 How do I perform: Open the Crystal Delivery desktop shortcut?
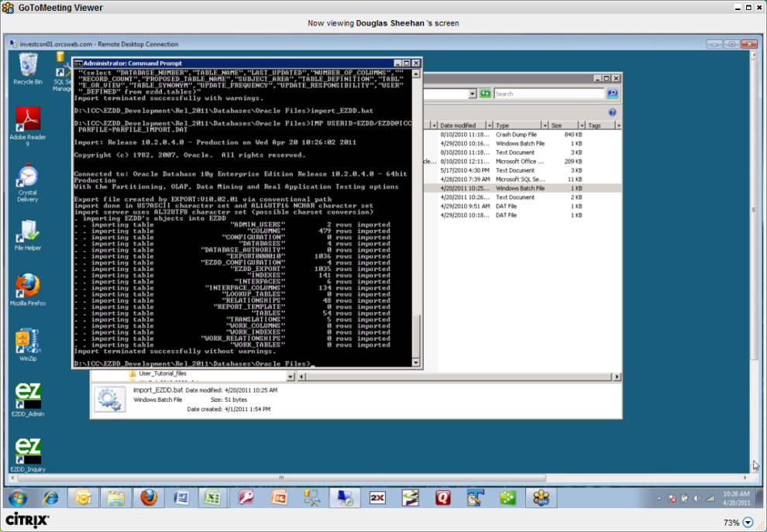[x=28, y=177]
